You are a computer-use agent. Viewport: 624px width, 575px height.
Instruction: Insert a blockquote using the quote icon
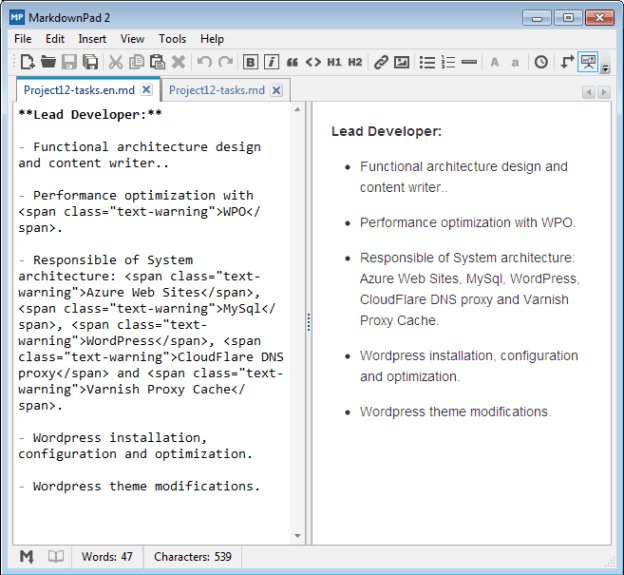click(292, 62)
